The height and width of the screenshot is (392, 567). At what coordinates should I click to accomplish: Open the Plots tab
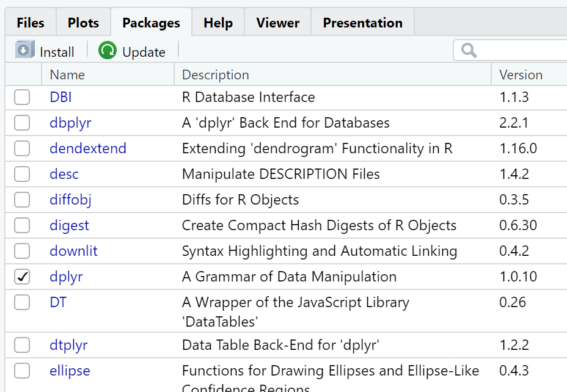click(x=83, y=23)
